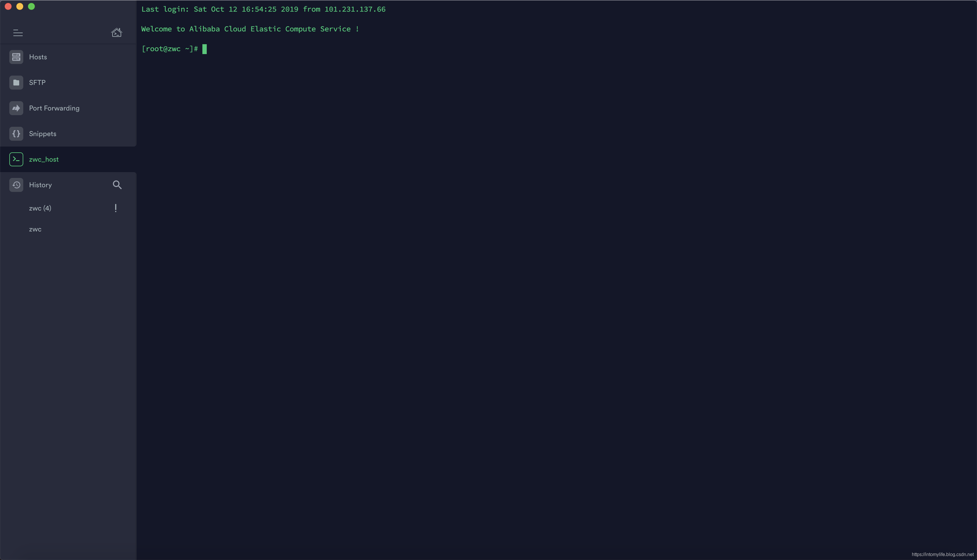Click the History clock icon
977x560 pixels.
16,185
